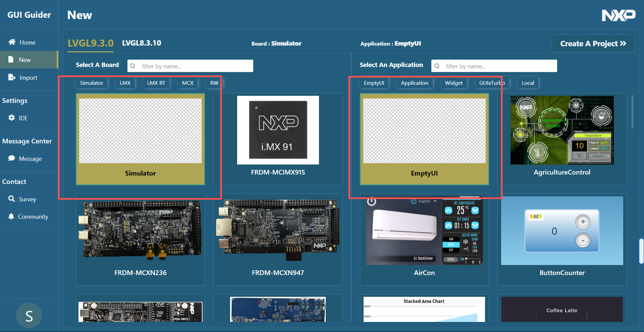Switch to the LVGL8.3.10 version tab
Viewport: 644px width, 332px height.
[x=142, y=43]
